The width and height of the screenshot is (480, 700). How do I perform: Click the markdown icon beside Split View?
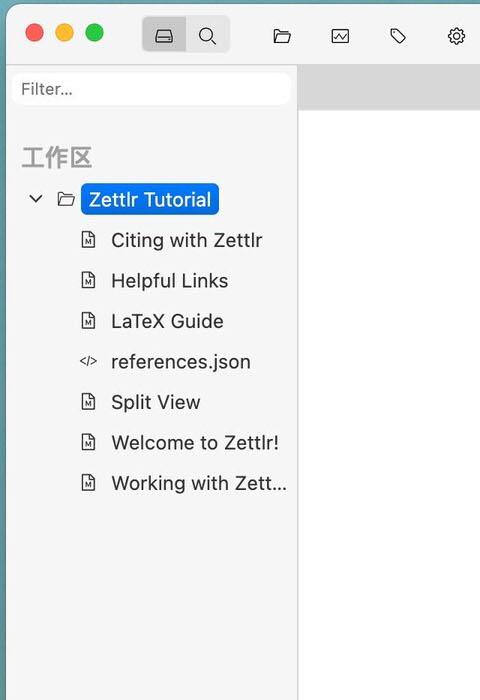88,402
